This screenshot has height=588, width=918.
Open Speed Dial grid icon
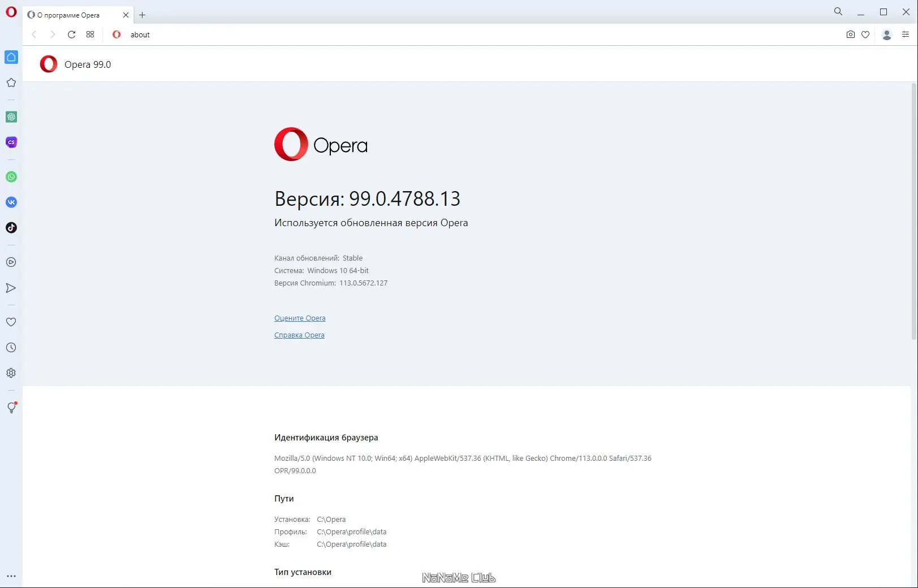point(90,34)
